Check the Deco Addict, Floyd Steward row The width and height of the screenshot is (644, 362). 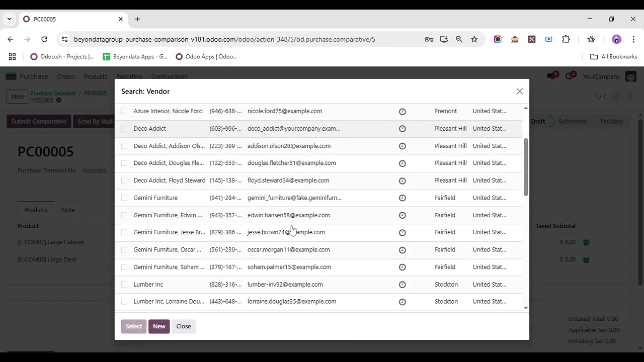click(x=124, y=180)
